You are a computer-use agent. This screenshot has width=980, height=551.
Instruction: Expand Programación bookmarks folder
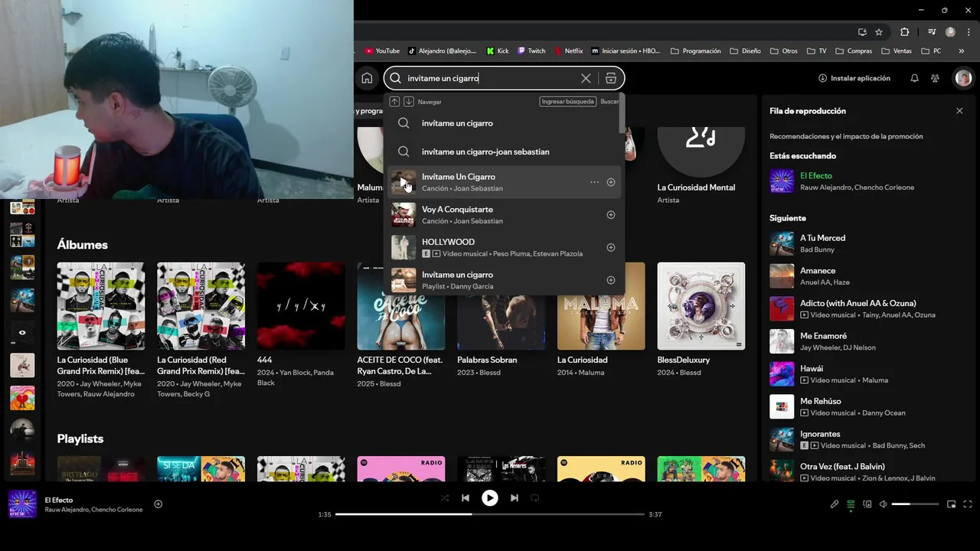pyautogui.click(x=695, y=51)
